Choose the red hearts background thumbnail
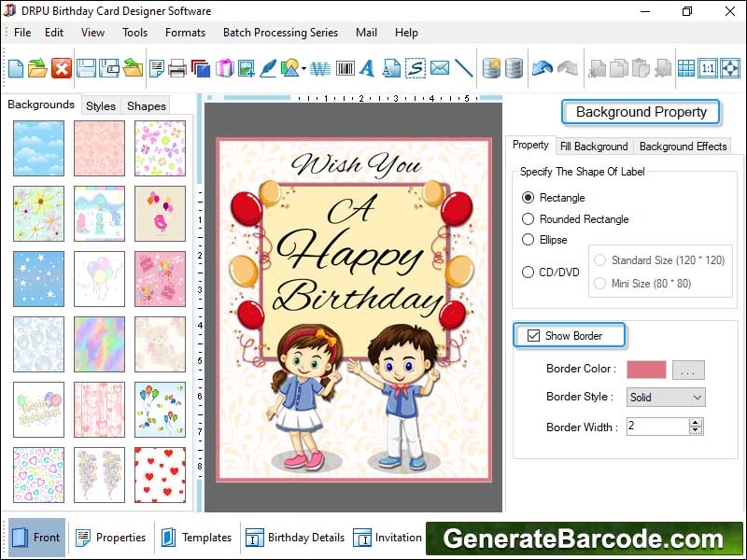The image size is (747, 560). coord(160,474)
